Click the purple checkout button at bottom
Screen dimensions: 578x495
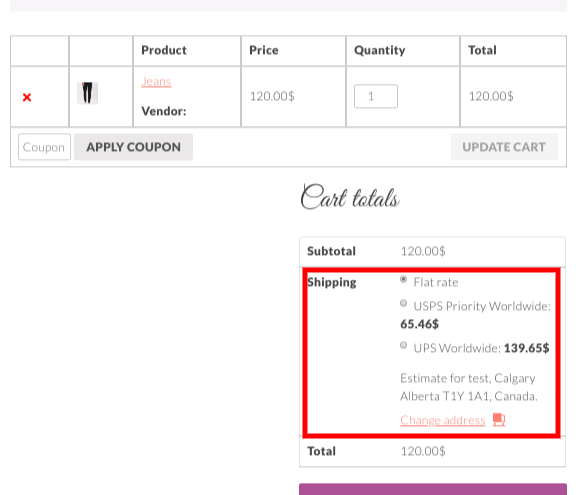433,489
